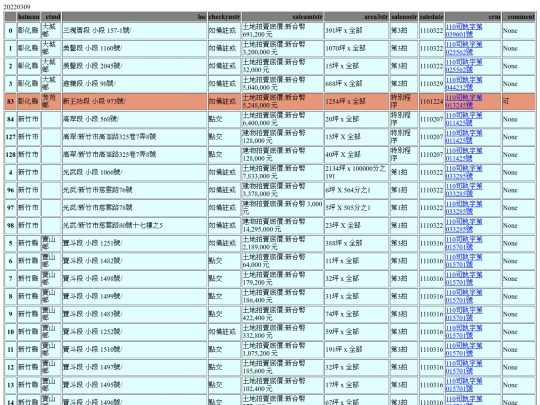Click the 'crm' column header
The image size is (540, 405).
473,17
